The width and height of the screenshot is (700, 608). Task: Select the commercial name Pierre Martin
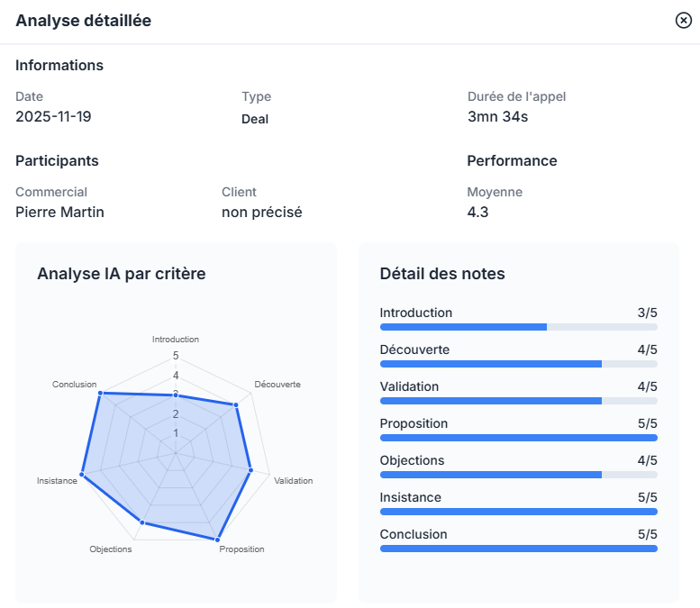click(x=60, y=213)
